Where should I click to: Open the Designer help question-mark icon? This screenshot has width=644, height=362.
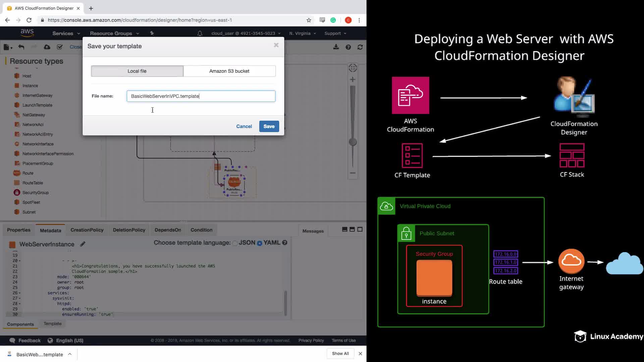click(x=348, y=47)
